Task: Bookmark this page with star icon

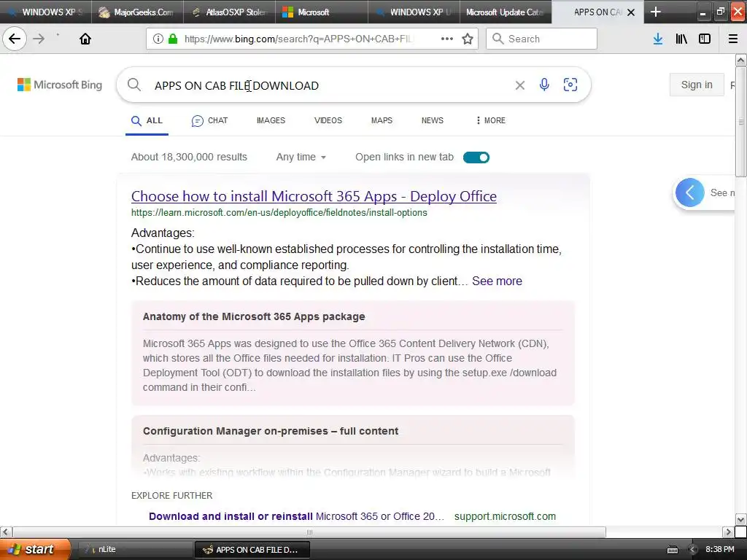Action: (x=468, y=39)
